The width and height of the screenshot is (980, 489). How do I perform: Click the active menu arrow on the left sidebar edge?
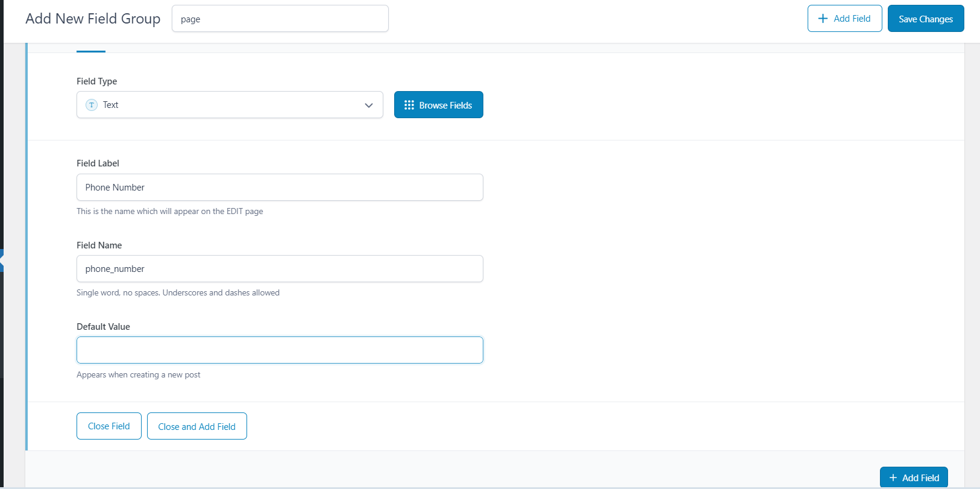point(2,260)
